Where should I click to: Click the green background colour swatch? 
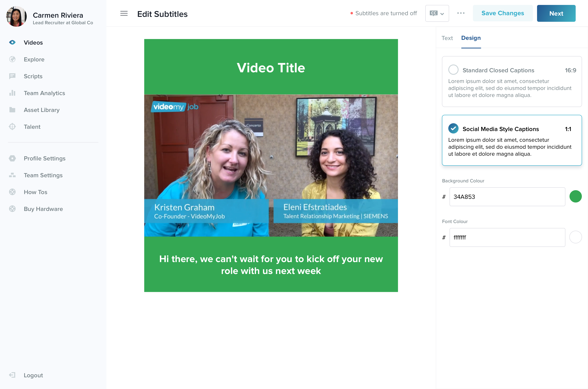click(575, 197)
